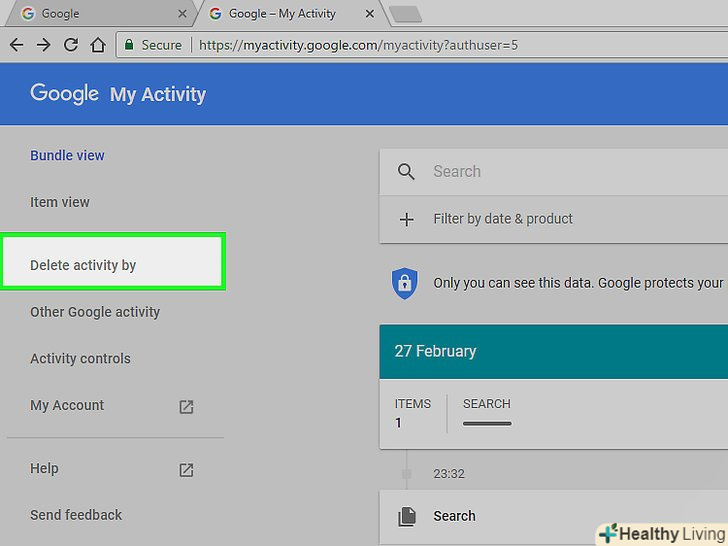Go to Activity controls

pos(80,359)
